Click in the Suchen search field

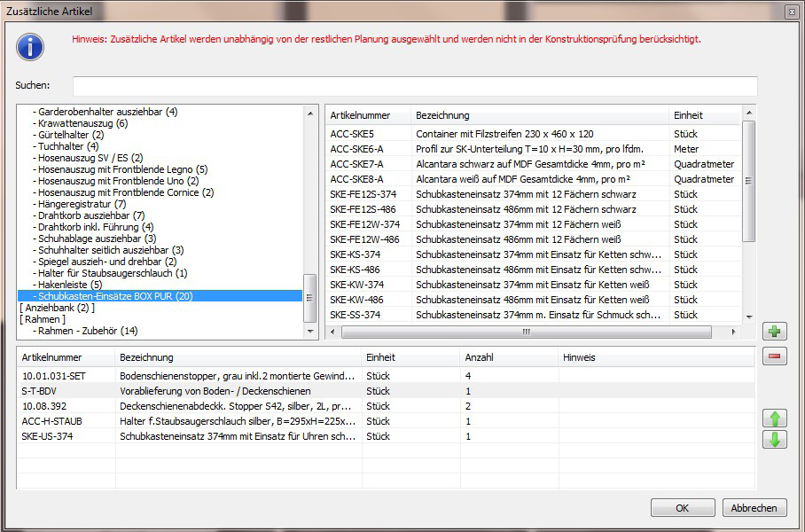[x=414, y=86]
